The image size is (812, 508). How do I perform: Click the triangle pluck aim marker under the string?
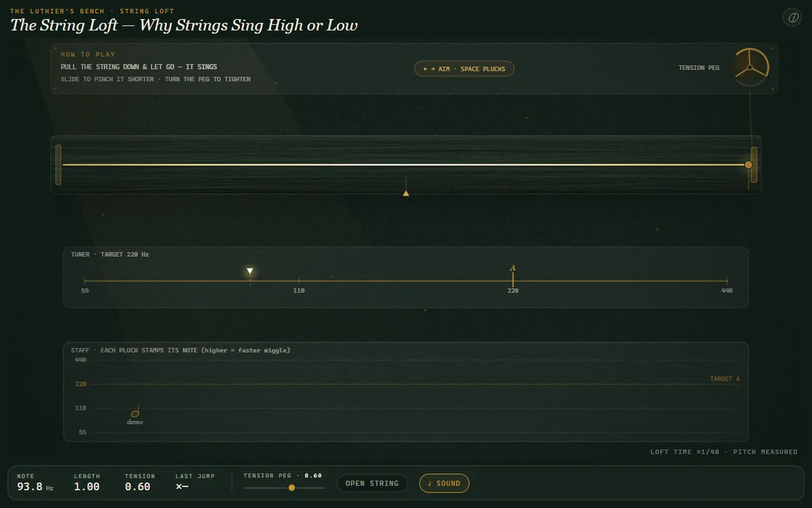click(x=406, y=193)
